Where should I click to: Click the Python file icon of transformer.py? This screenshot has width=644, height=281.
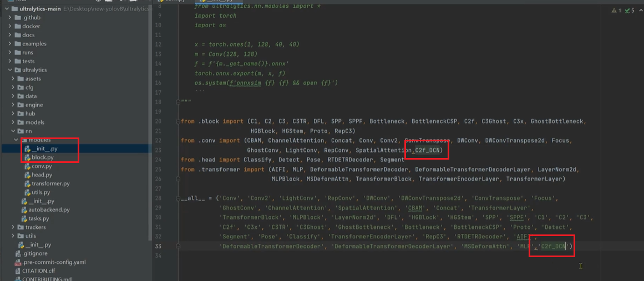tap(28, 183)
